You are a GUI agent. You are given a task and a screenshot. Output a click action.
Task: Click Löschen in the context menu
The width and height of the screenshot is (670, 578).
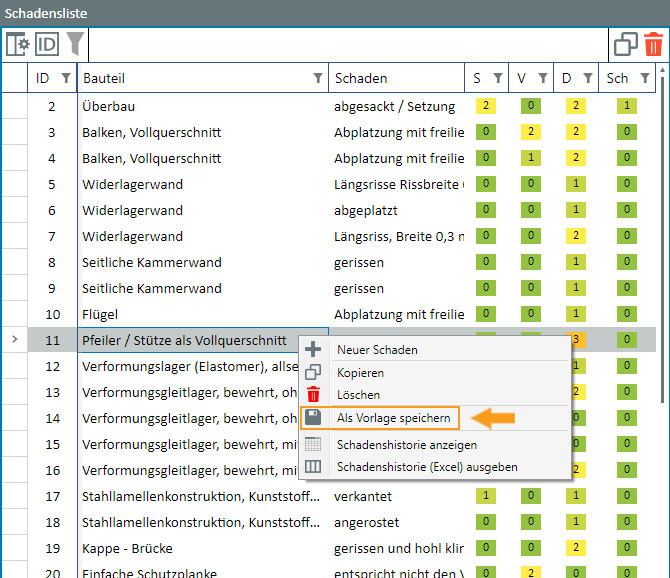pos(358,394)
